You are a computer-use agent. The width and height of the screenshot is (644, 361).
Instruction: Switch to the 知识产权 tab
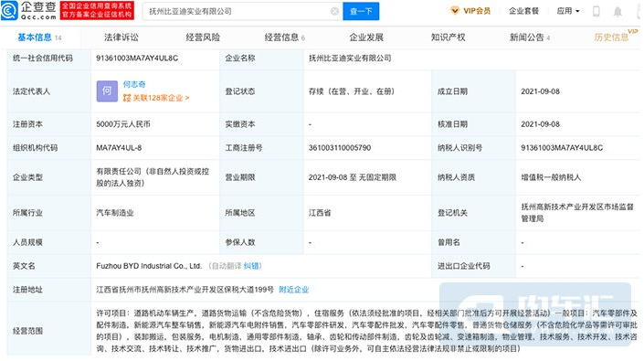(x=449, y=37)
